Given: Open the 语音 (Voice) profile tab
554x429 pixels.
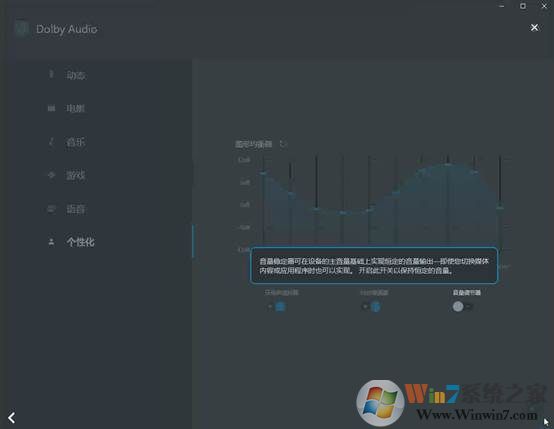Looking at the screenshot, I should (75, 209).
